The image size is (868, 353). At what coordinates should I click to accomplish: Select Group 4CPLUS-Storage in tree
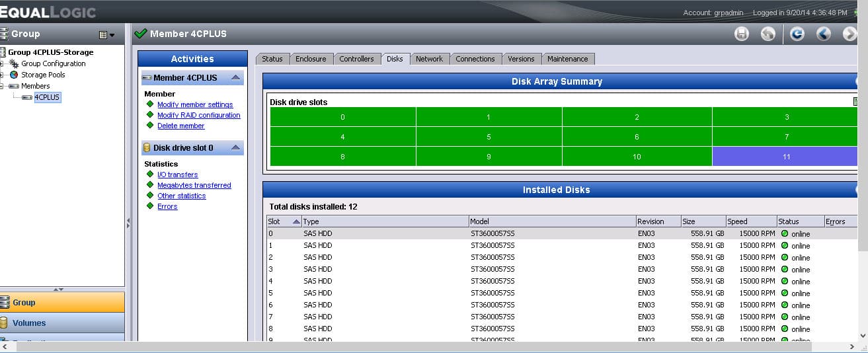pyautogui.click(x=50, y=52)
